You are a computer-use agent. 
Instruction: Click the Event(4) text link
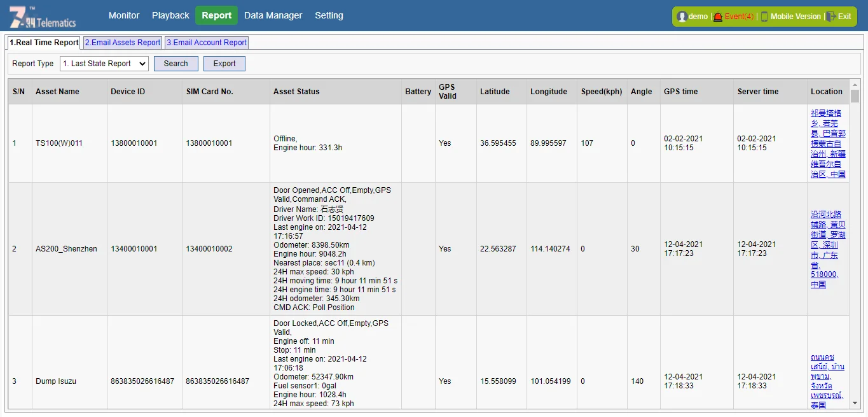coord(739,17)
